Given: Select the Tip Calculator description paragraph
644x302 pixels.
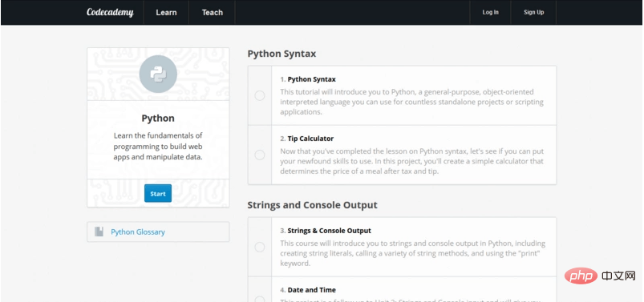Looking at the screenshot, I should tap(412, 161).
